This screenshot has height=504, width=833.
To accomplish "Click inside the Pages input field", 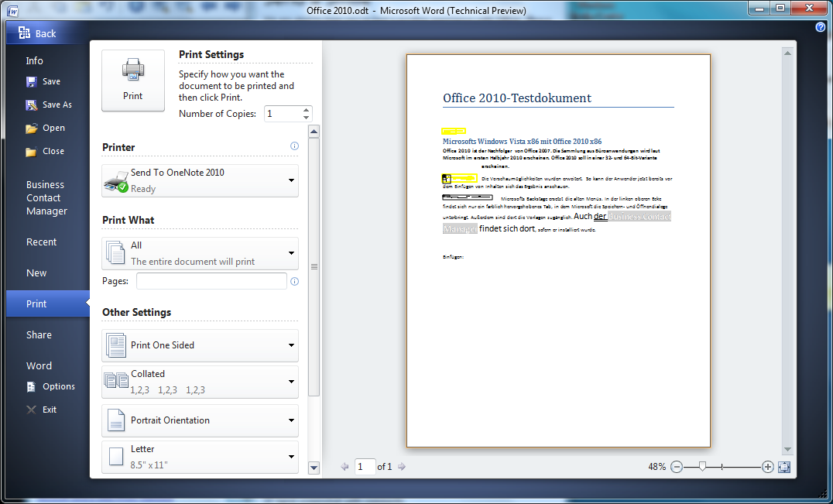I will (x=211, y=281).
